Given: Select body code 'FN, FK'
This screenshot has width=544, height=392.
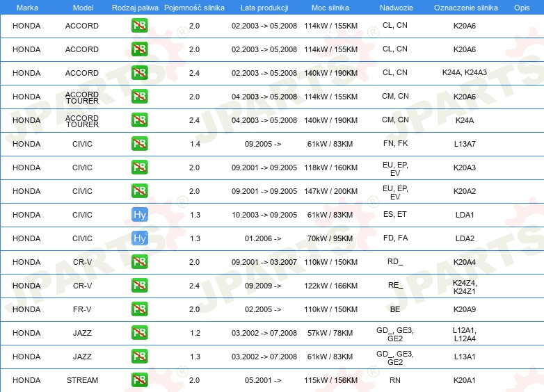Looking at the screenshot, I should point(395,143).
